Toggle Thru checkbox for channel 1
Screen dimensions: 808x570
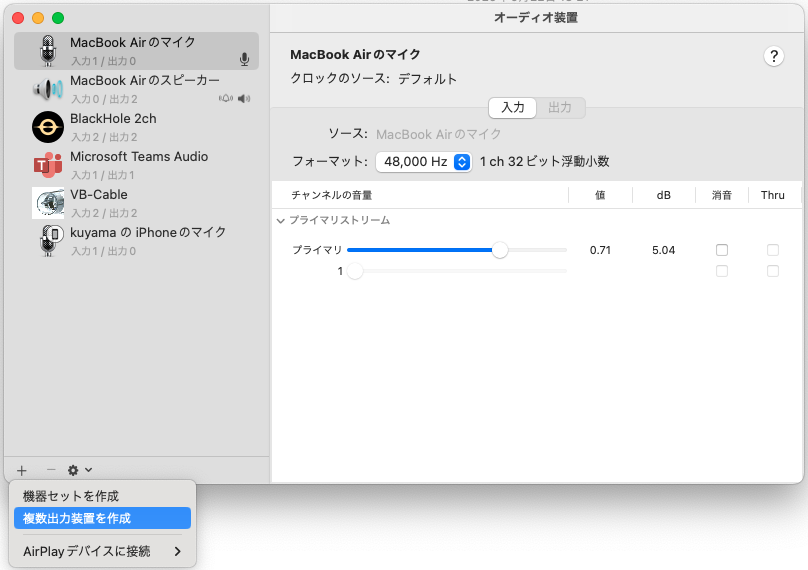pos(772,271)
